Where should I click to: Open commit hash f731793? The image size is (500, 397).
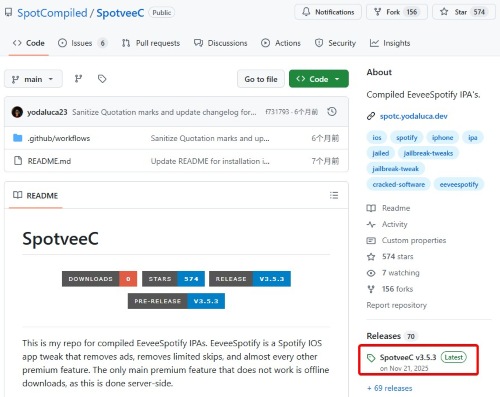point(277,112)
